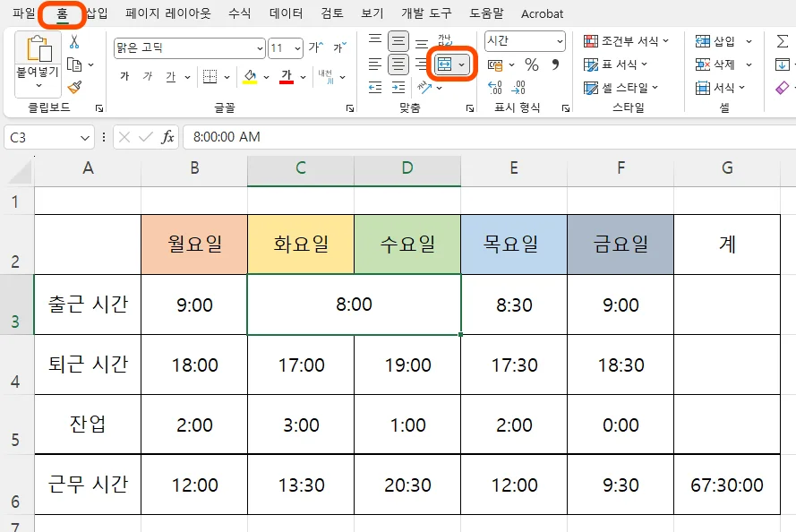Screen dimensions: 796x532
Task: Open the 홈 ribbon tab
Action: 62,13
